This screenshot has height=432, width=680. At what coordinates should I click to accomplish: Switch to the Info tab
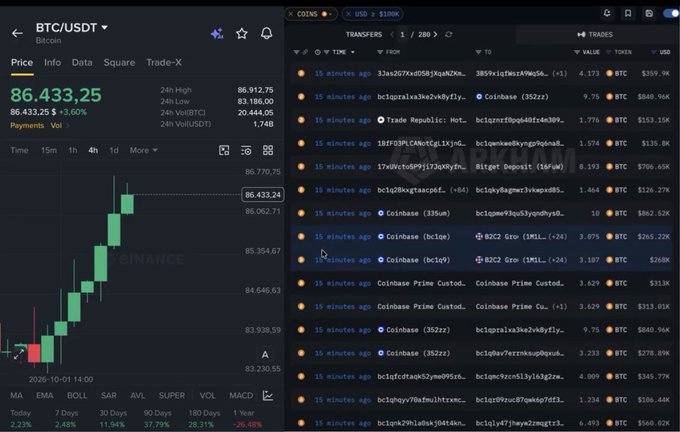coord(52,62)
